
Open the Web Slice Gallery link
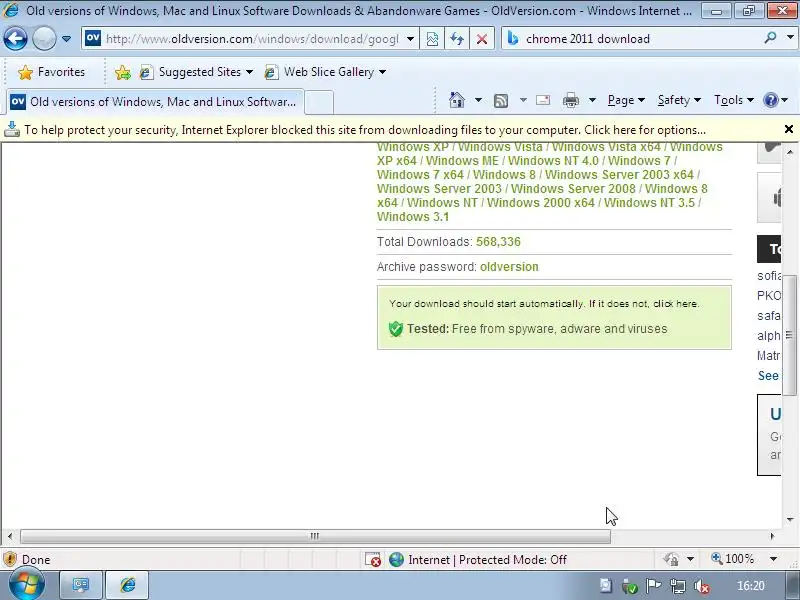click(x=324, y=72)
